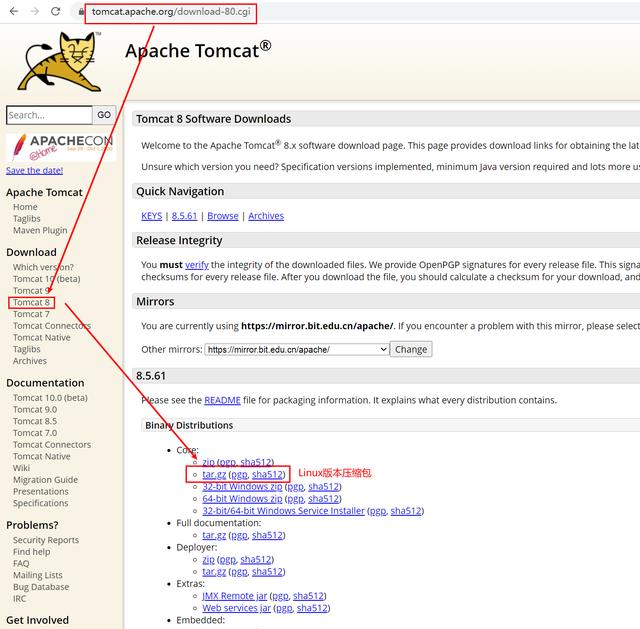Open Tomcat 9 download link

point(31,291)
